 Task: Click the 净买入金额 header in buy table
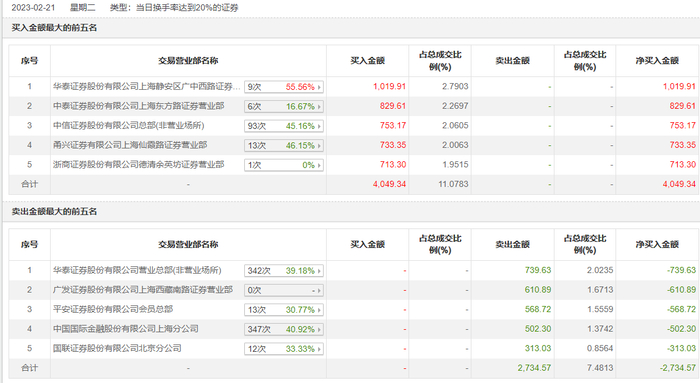coord(657,61)
